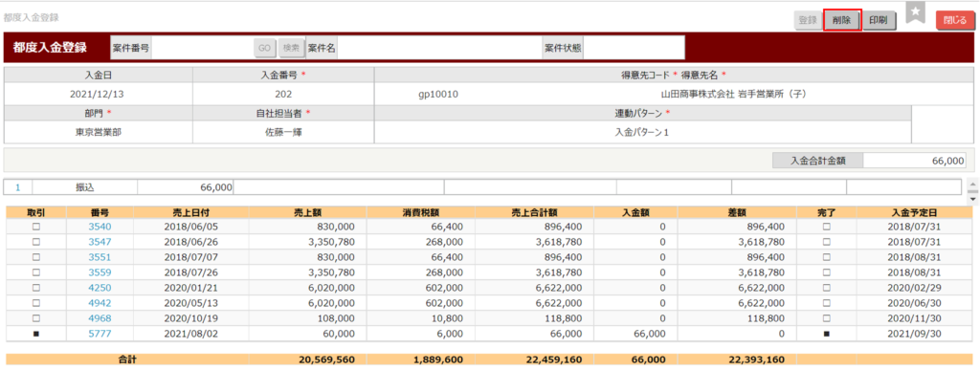Click the 印刷 print button
980x370 pixels.
point(879,20)
